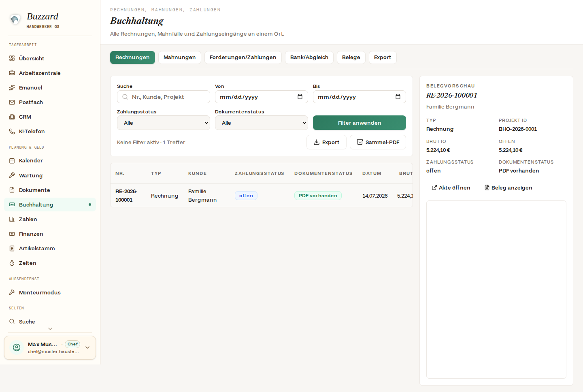This screenshot has width=583, height=392.
Task: Switch to the Belege tab
Action: [351, 58]
